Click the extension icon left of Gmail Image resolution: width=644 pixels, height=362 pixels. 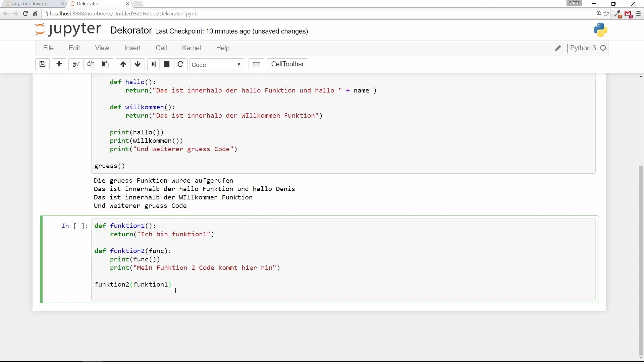coord(618,14)
